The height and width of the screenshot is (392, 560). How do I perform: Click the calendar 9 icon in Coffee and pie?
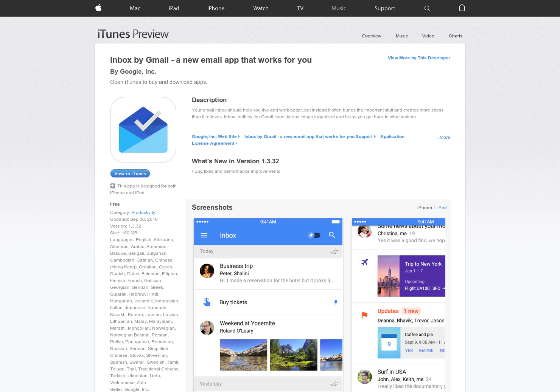389,343
